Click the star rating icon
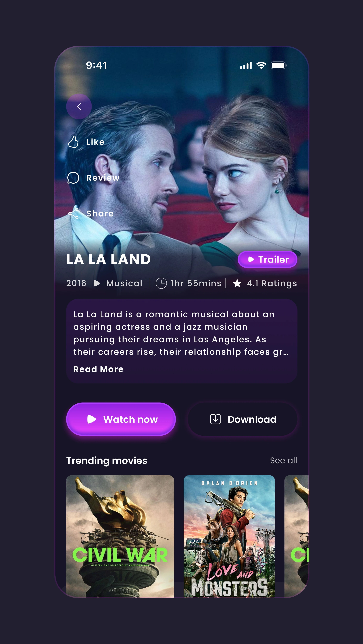 (237, 283)
